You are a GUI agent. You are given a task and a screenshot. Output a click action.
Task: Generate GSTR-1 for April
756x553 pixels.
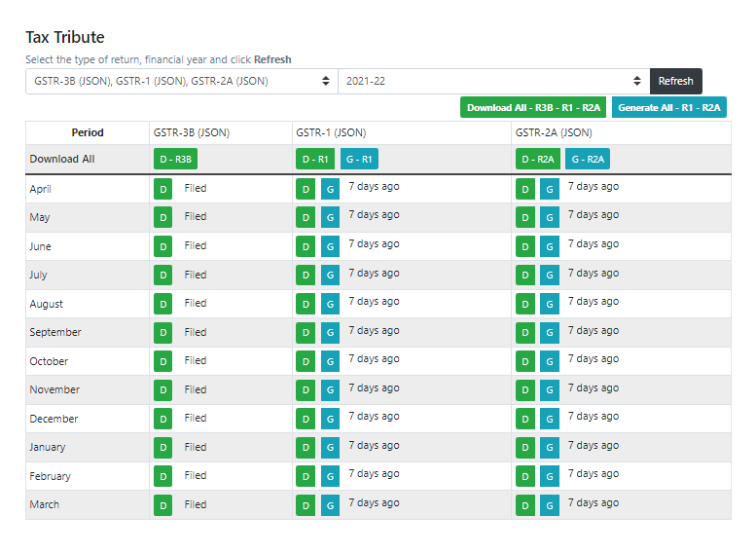coord(330,189)
